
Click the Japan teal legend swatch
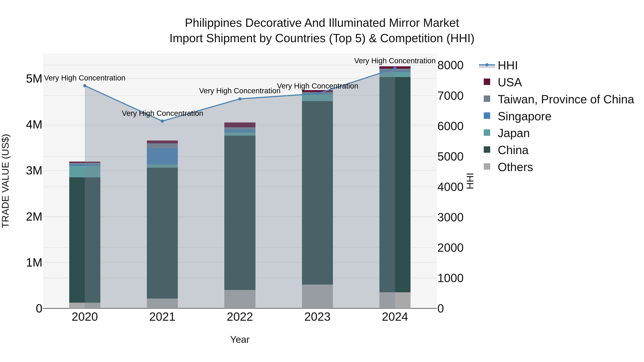click(x=487, y=133)
